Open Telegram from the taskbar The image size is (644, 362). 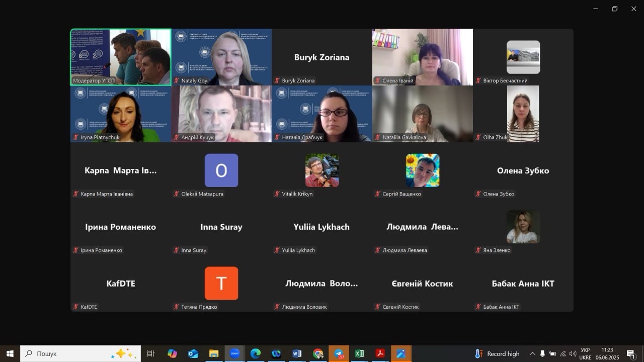339,353
